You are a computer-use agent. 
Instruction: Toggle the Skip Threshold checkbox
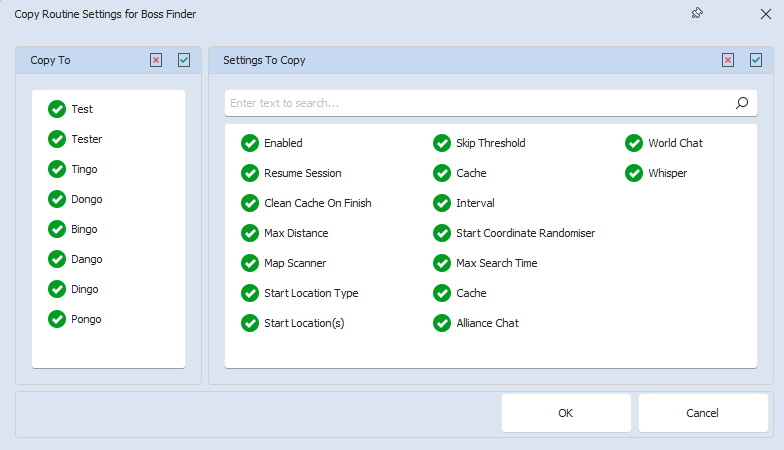442,143
